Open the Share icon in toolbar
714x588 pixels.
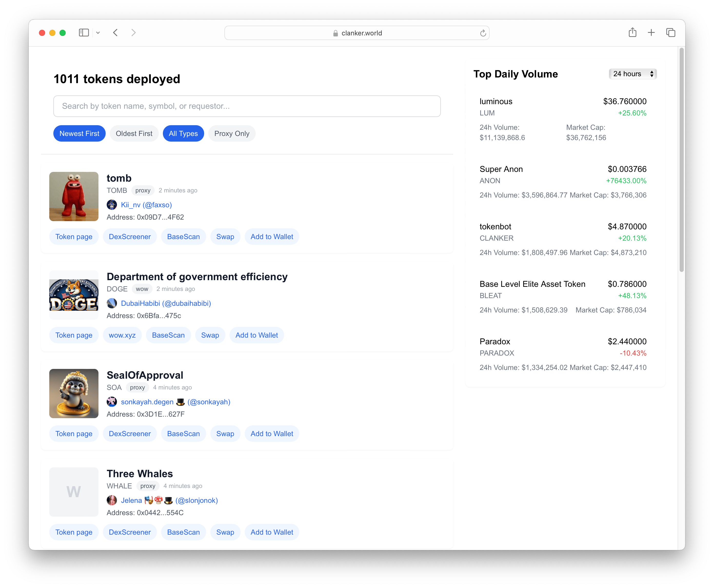coord(632,33)
